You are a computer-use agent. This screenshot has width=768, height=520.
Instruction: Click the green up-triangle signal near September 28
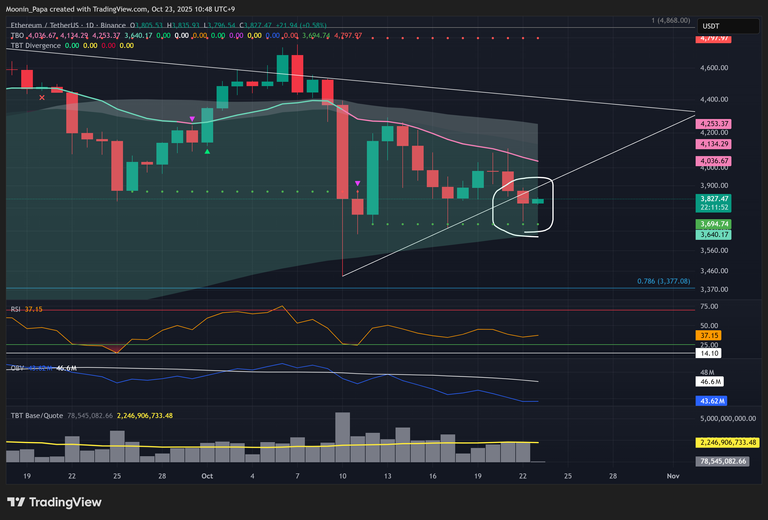207,151
